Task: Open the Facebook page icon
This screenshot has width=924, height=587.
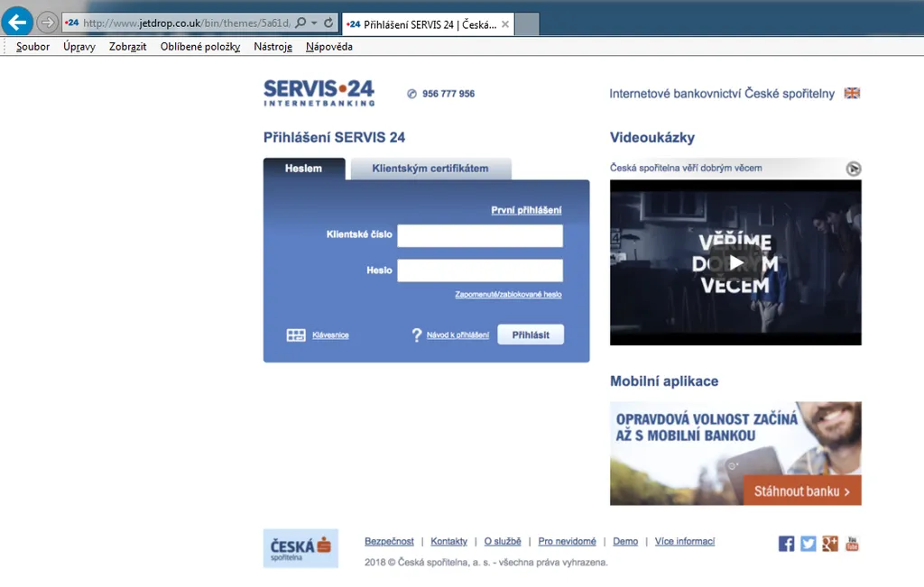Action: click(786, 544)
